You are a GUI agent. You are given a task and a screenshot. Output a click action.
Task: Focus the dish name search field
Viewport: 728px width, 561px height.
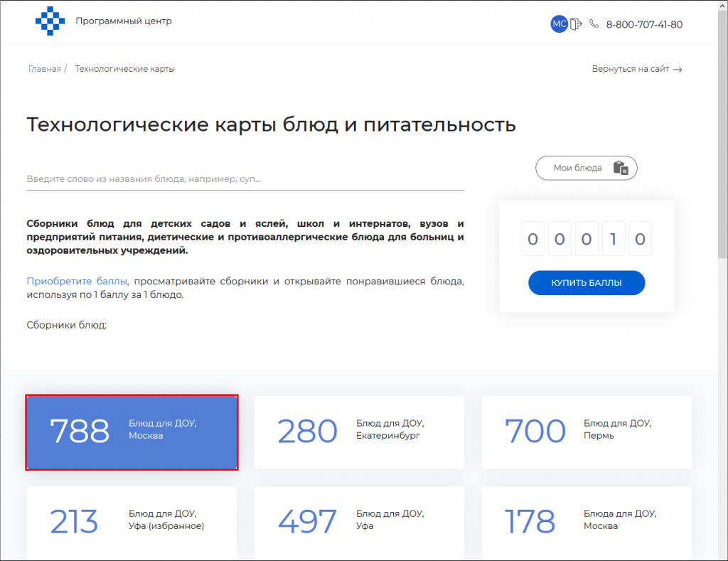tap(245, 179)
